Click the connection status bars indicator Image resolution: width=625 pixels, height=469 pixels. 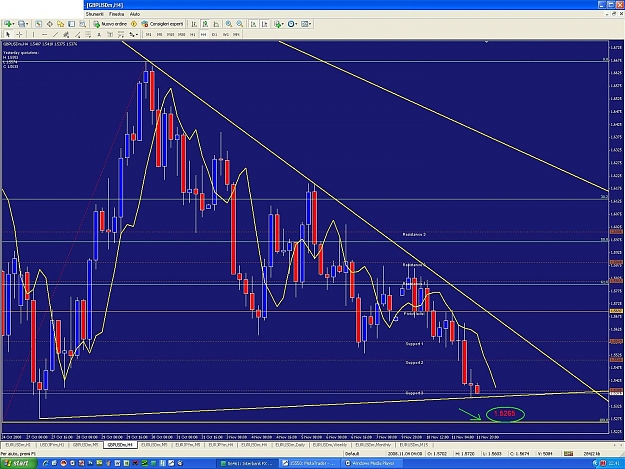(x=568, y=453)
